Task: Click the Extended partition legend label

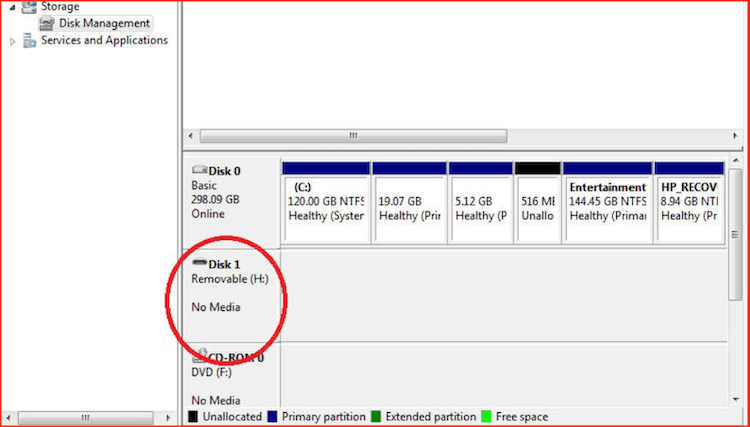Action: click(430, 416)
